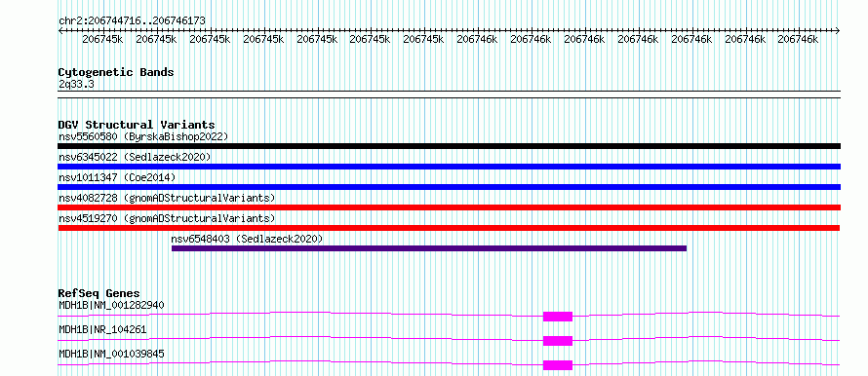Select the red nsv4519270 variant bar
This screenshot has width=868, height=376.
pyautogui.click(x=449, y=228)
